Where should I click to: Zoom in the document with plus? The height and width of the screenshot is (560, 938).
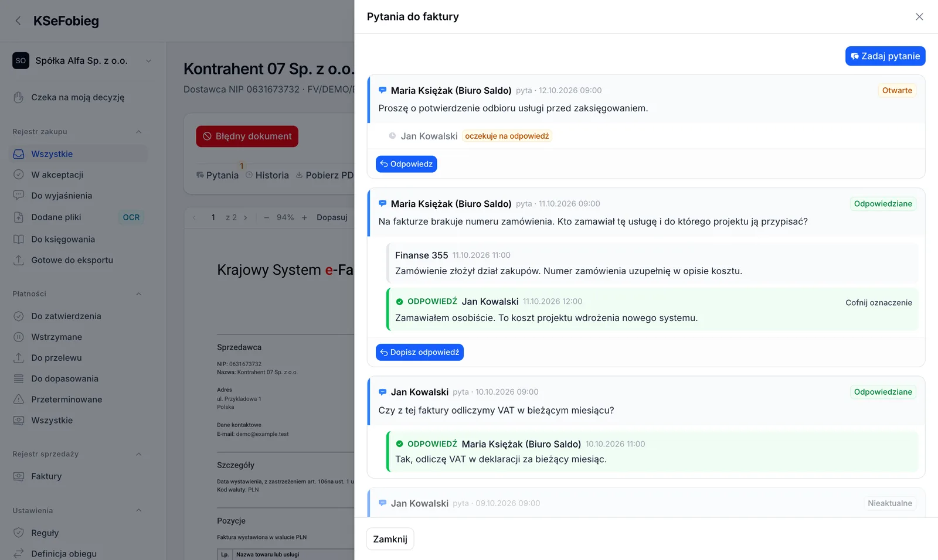(304, 218)
